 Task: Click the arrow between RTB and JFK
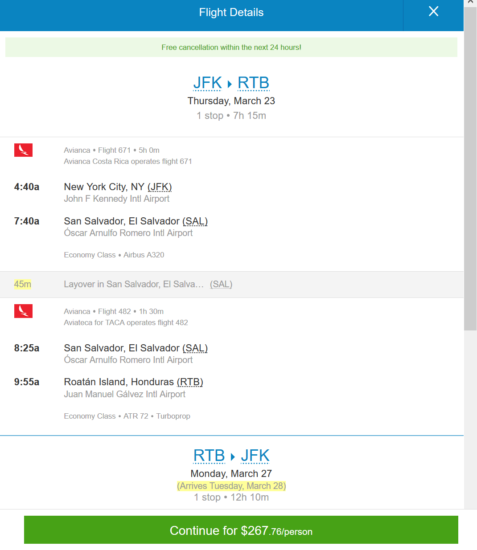[x=233, y=457]
